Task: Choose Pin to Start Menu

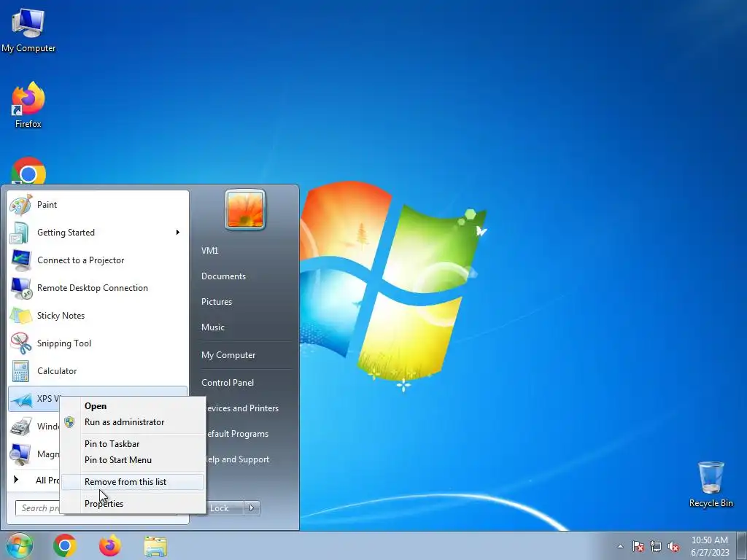Action: tap(133, 460)
